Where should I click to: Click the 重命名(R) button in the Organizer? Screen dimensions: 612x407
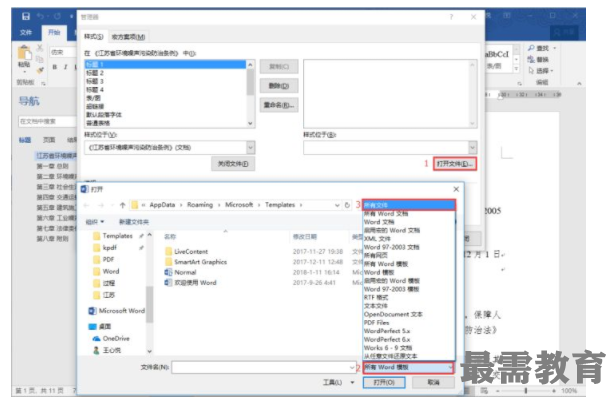[279, 105]
